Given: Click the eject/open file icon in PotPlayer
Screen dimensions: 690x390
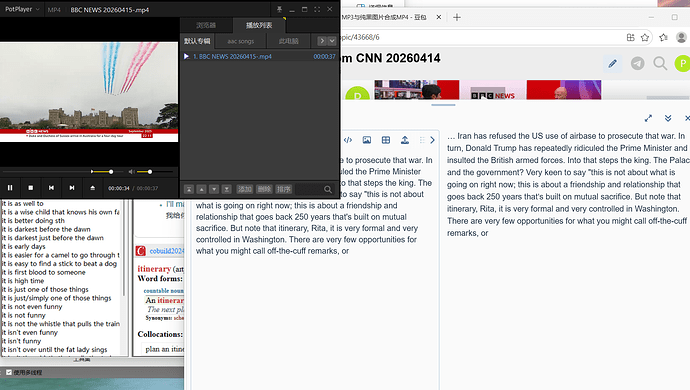Looking at the screenshot, I should coord(92,188).
